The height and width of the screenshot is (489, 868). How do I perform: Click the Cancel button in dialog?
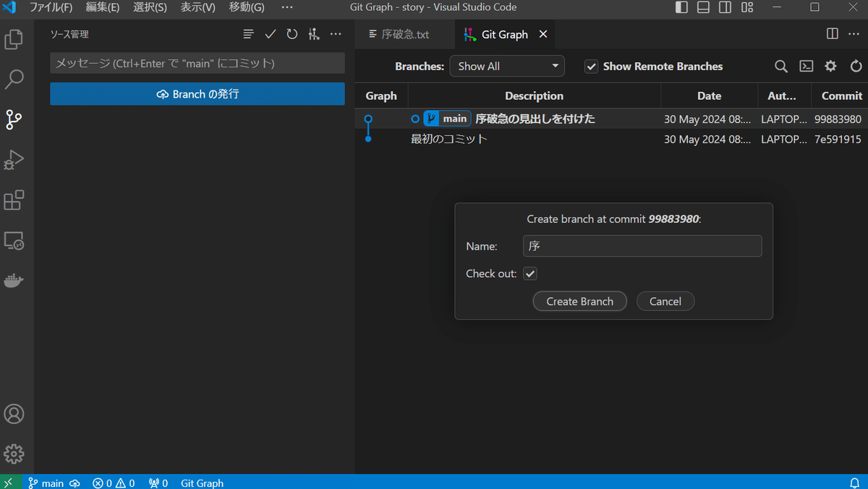(x=665, y=301)
